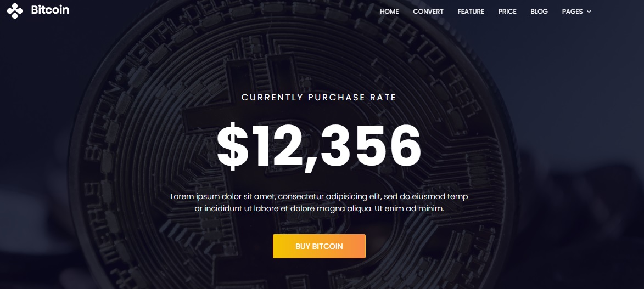This screenshot has width=644, height=289.
Task: Click the 'or incididunt ut labore' text line
Action: coord(319,208)
